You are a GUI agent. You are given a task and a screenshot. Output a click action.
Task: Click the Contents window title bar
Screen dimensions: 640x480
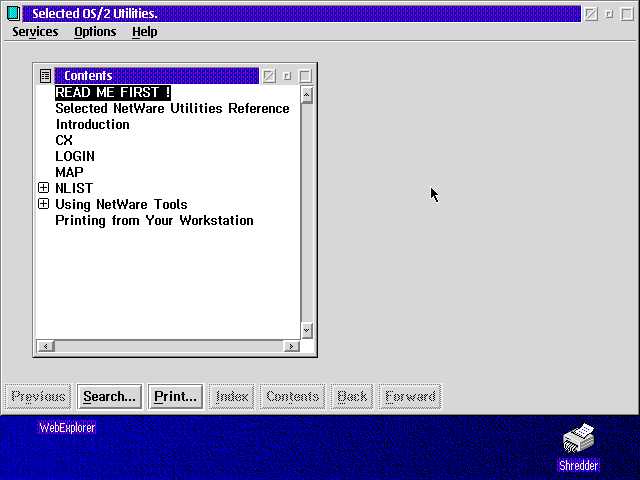(157, 76)
